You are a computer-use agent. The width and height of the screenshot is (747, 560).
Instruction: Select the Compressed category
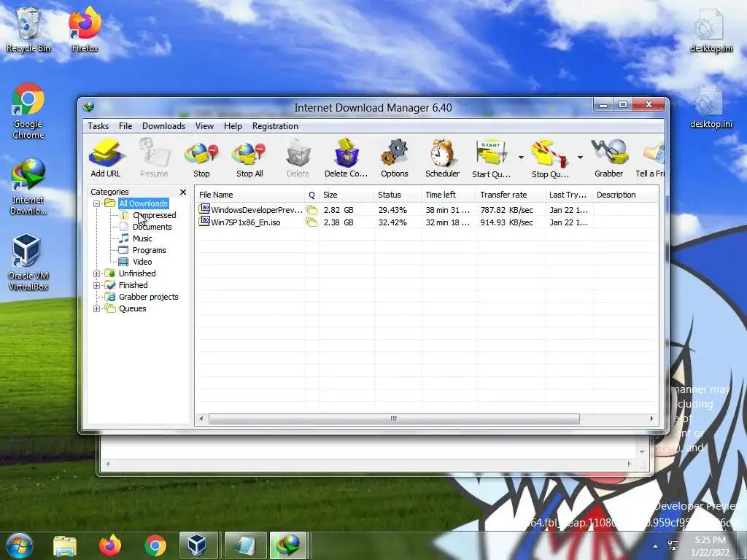(155, 215)
